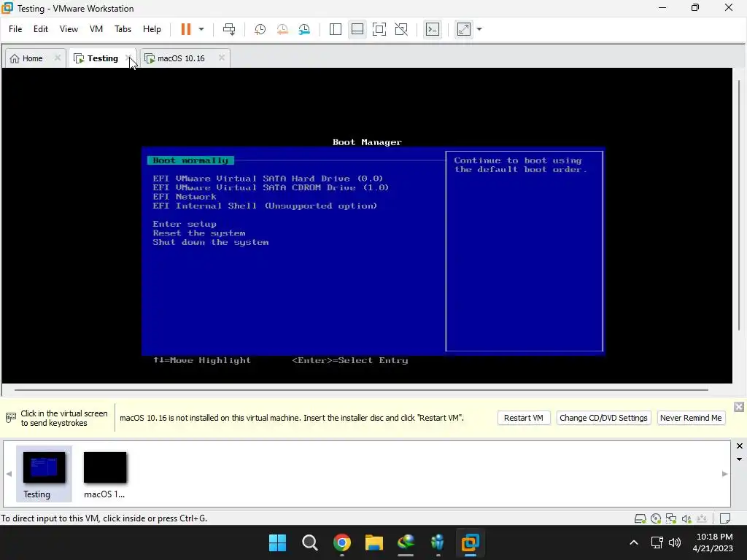Enter full screen mode icon in toolbar
Screen dimensions: 747x560
379,29
